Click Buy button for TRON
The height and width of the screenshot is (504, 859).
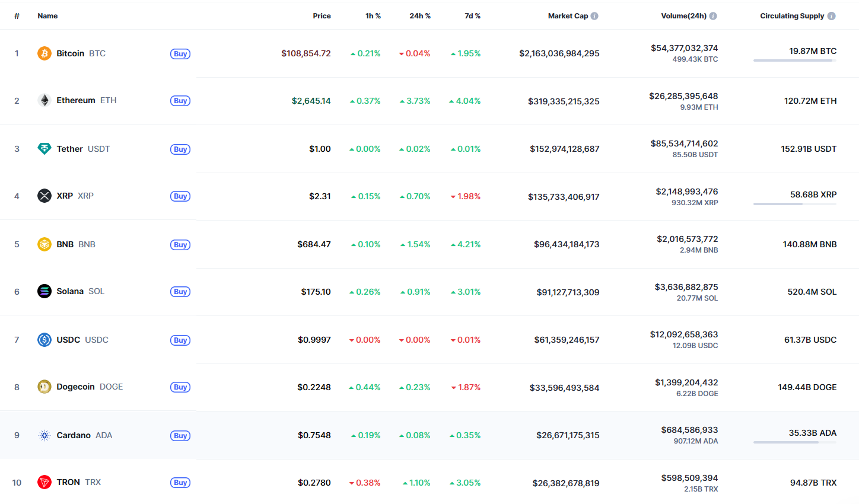point(180,483)
